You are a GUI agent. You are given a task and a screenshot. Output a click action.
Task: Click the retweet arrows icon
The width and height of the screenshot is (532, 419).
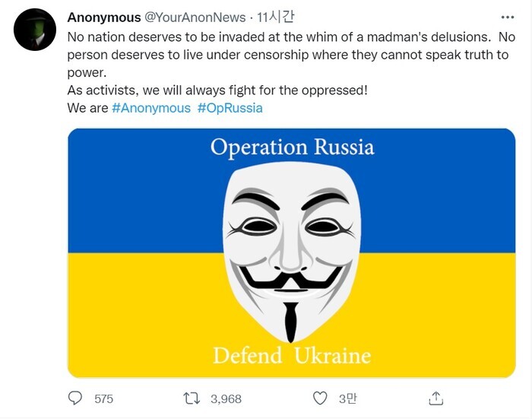(193, 398)
